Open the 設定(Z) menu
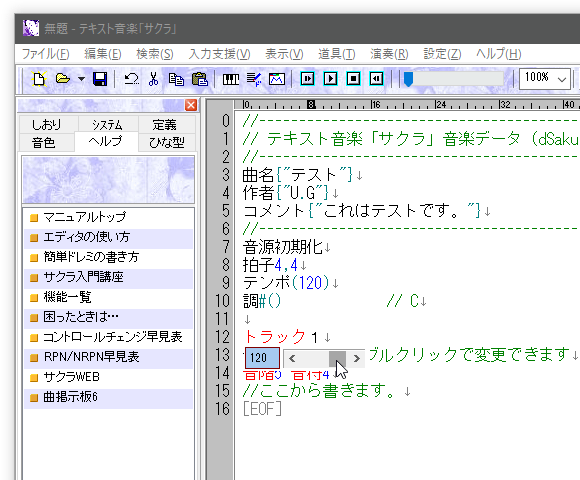This screenshot has height=480, width=580. (442, 54)
